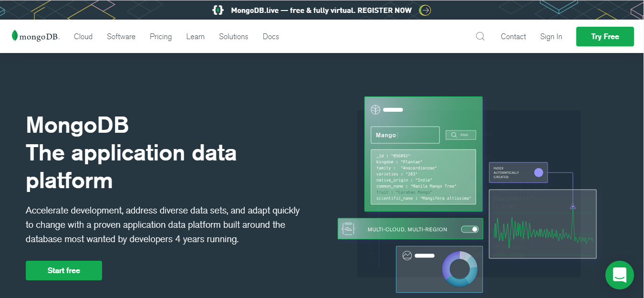Viewport: 644px width, 298px height.
Task: Open the Docs menu
Action: coord(271,36)
